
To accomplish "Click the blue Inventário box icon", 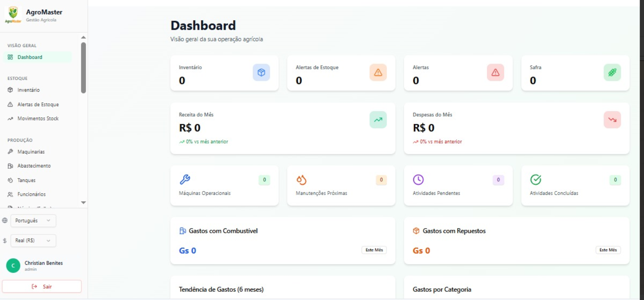I will (x=261, y=73).
